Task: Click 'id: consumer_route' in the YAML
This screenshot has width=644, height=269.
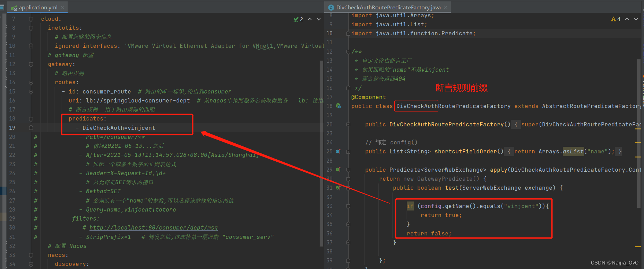Action: [100, 91]
